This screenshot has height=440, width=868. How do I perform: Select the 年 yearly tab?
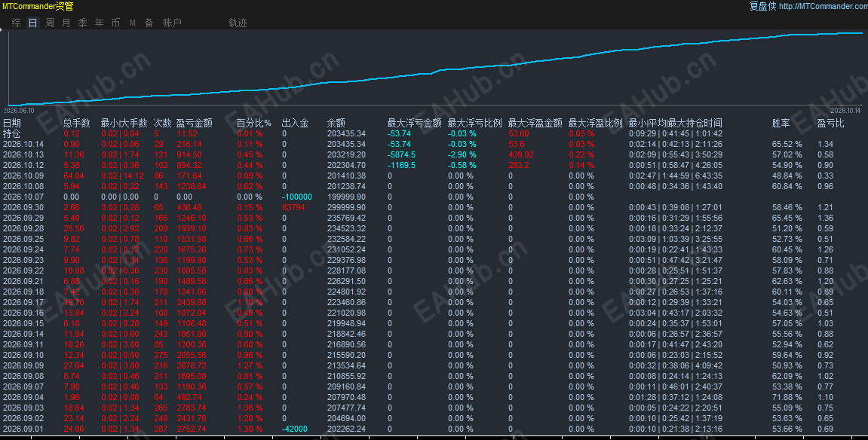[99, 23]
